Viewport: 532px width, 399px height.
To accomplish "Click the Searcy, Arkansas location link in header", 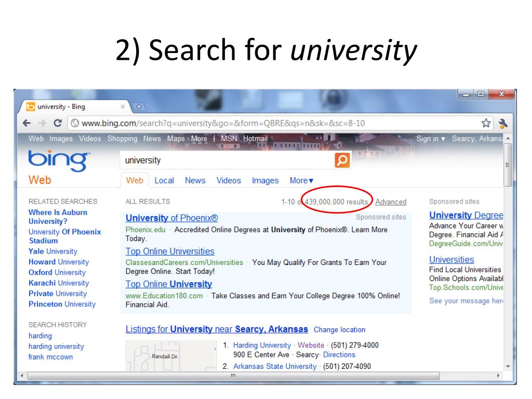I will [477, 139].
